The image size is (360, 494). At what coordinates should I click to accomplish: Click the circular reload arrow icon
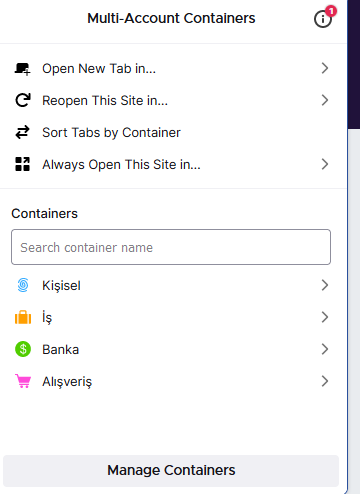pyautogui.click(x=23, y=100)
